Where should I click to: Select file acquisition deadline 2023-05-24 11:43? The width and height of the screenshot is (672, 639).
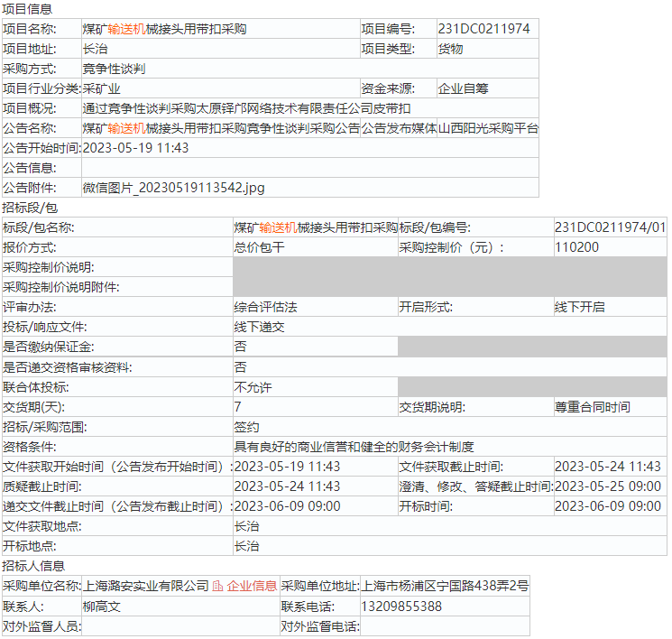[608, 467]
